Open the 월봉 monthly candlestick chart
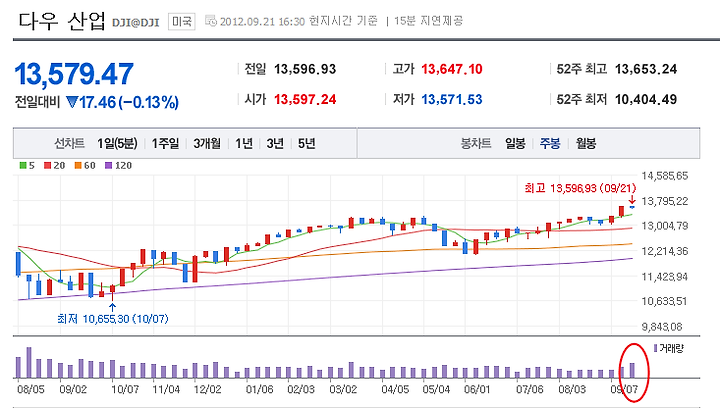The width and height of the screenshot is (720, 408). (x=586, y=144)
